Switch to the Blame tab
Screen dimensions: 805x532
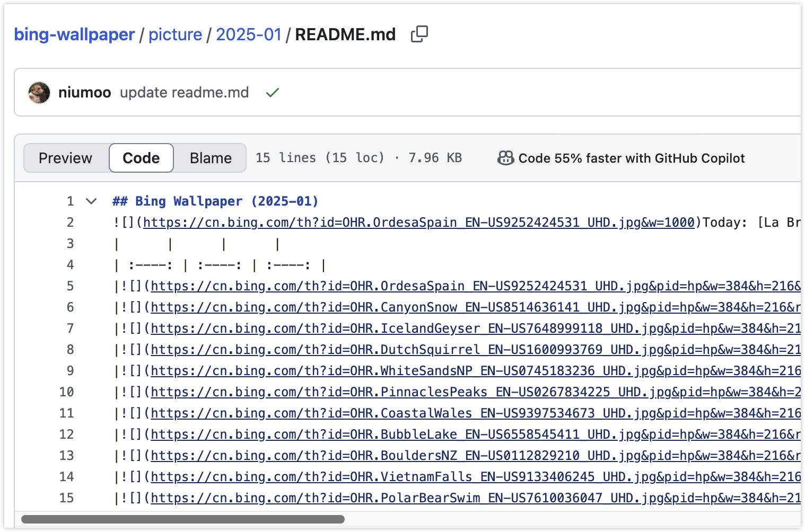211,158
